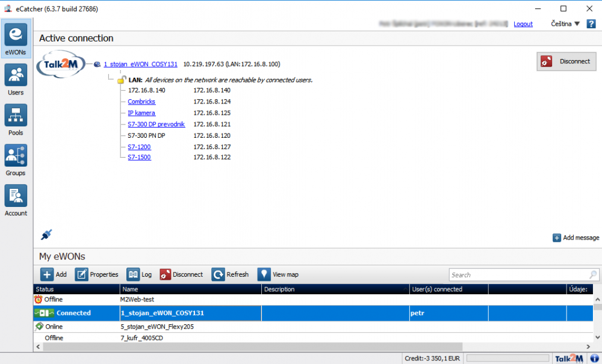Click the blue help question mark icon
Screen dimensions: 602x364
(x=591, y=24)
